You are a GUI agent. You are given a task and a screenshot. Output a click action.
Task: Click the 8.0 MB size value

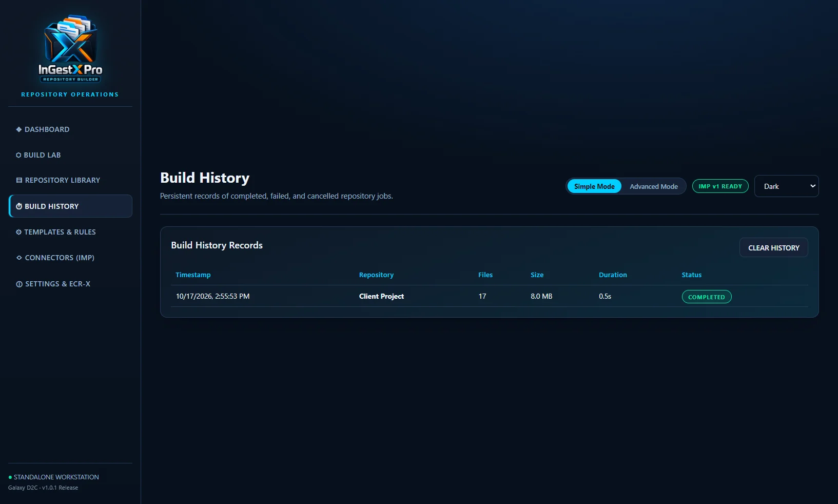coord(541,296)
